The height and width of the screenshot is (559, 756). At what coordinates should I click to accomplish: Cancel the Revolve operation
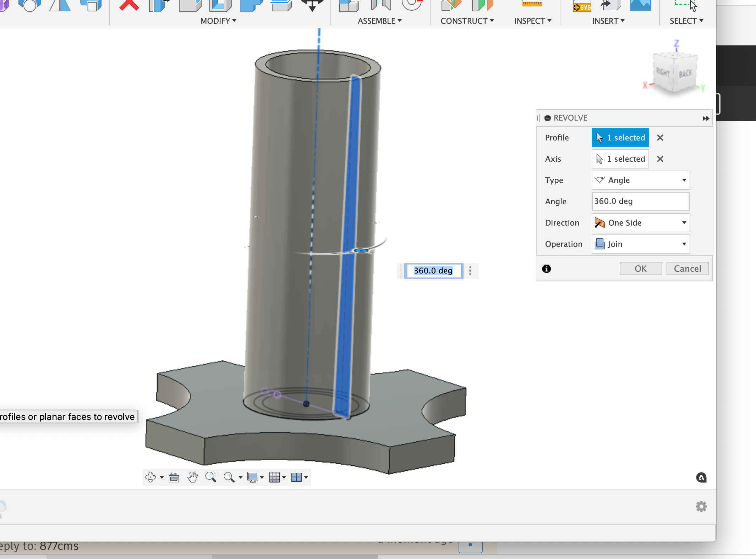tap(687, 269)
